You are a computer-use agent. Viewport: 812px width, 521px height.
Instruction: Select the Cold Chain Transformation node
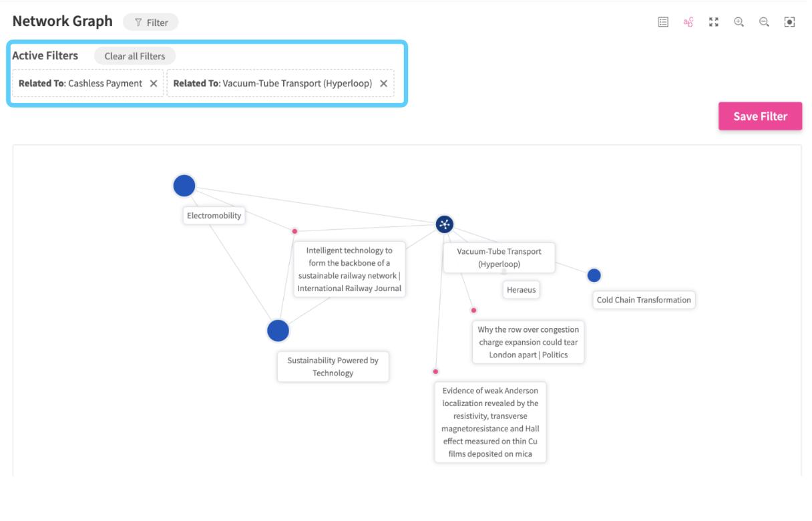[x=594, y=275]
